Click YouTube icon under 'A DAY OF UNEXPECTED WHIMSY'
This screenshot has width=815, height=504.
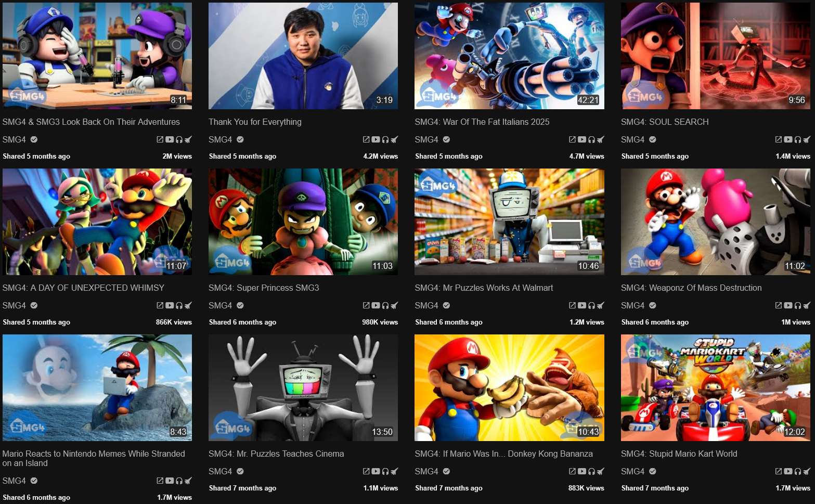coord(170,305)
